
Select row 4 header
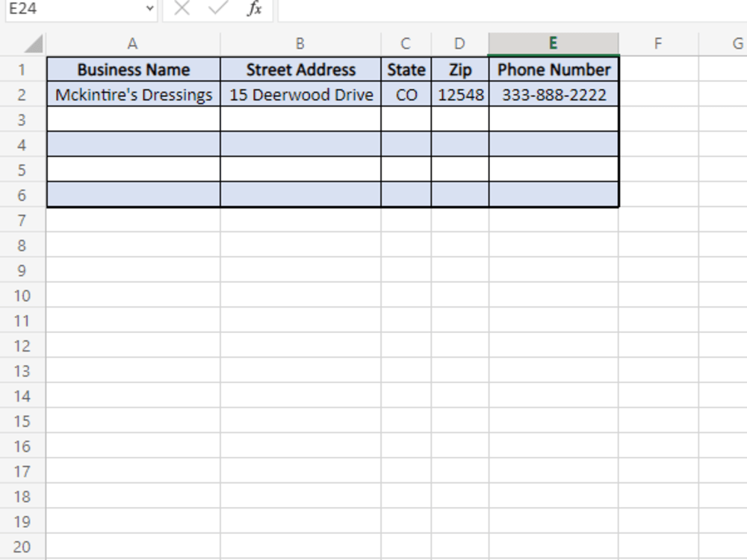22,146
